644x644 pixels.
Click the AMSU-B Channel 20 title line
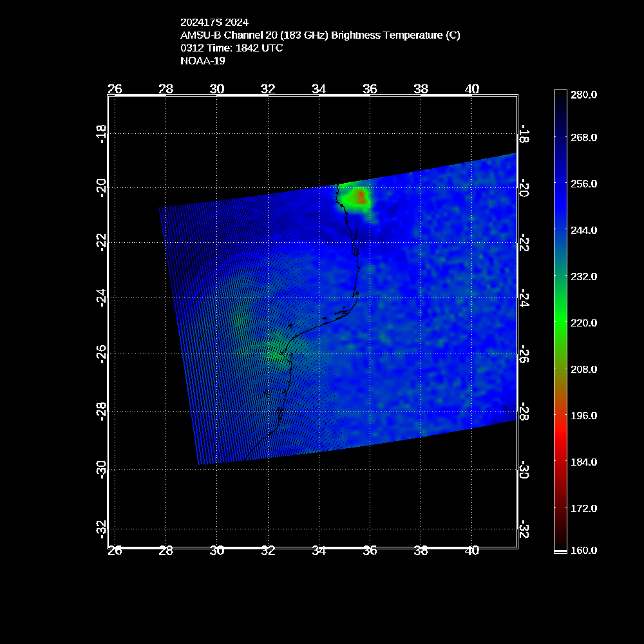pyautogui.click(x=320, y=35)
